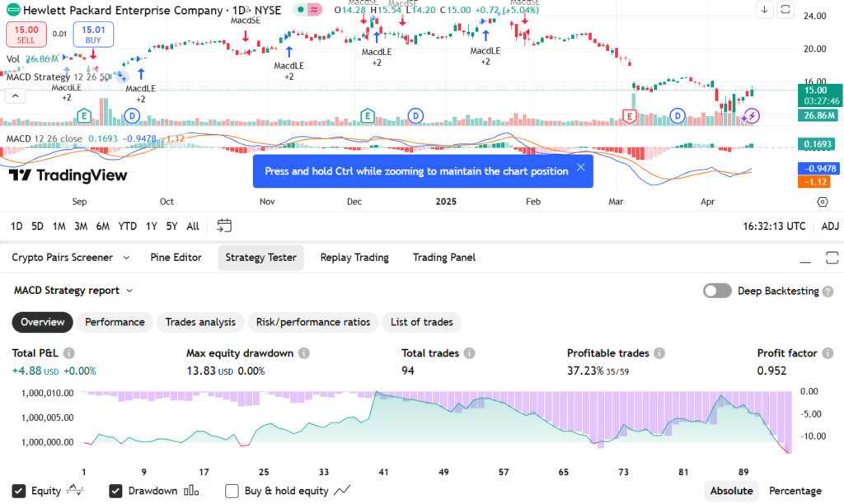Switch to the Risk/performance ratios tab

(313, 322)
